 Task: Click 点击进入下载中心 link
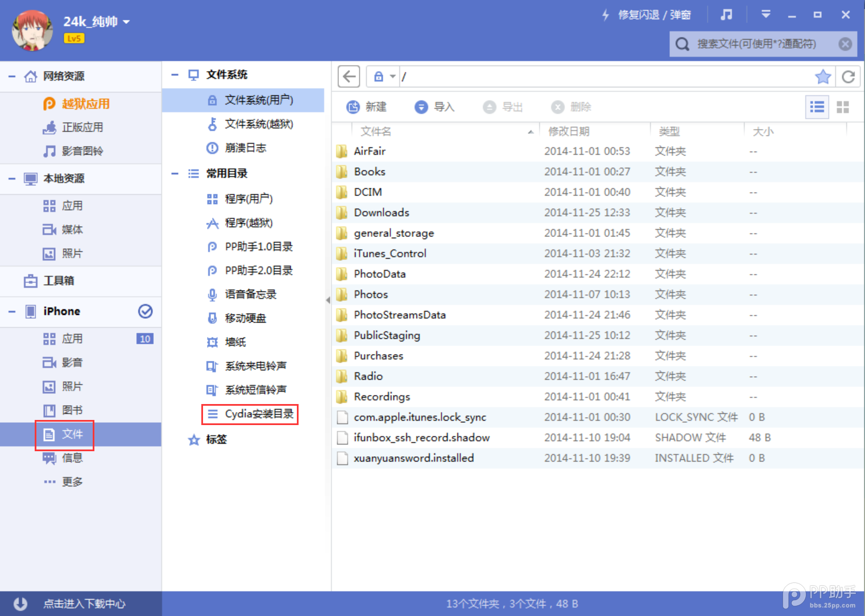pos(85,603)
